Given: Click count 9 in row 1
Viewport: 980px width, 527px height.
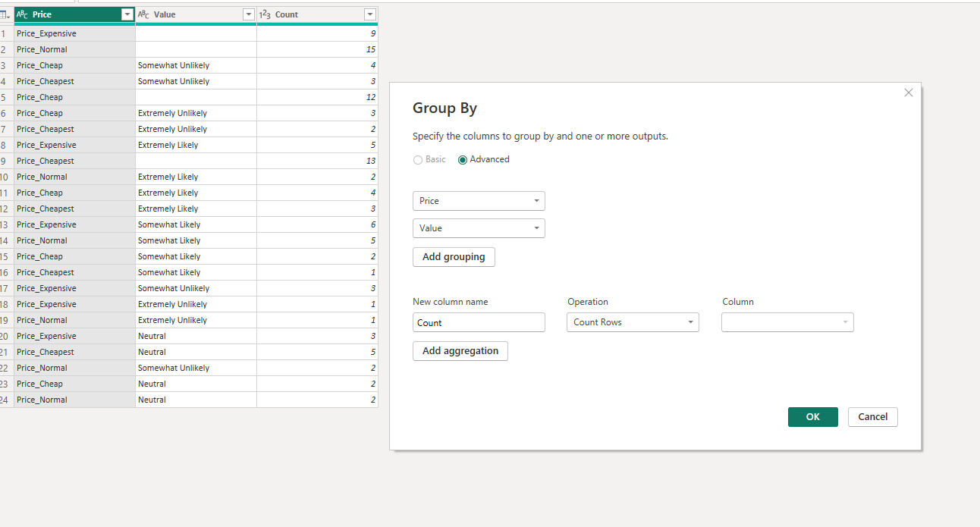Looking at the screenshot, I should (317, 33).
